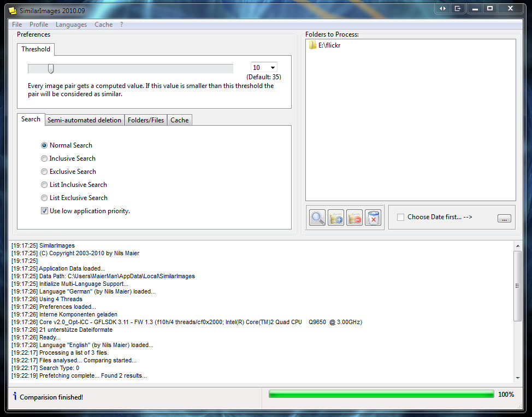This screenshot has width=532, height=417.
Task: Click the double-arrow title bar button
Action: pos(443,9)
